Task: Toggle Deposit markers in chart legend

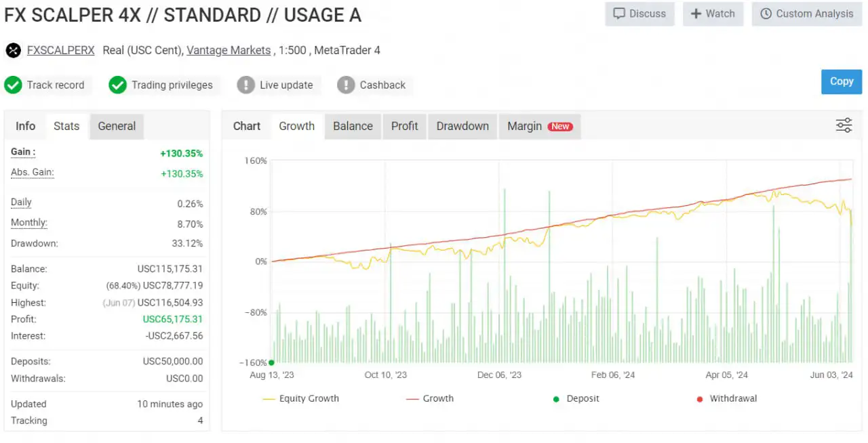Action: coord(576,398)
